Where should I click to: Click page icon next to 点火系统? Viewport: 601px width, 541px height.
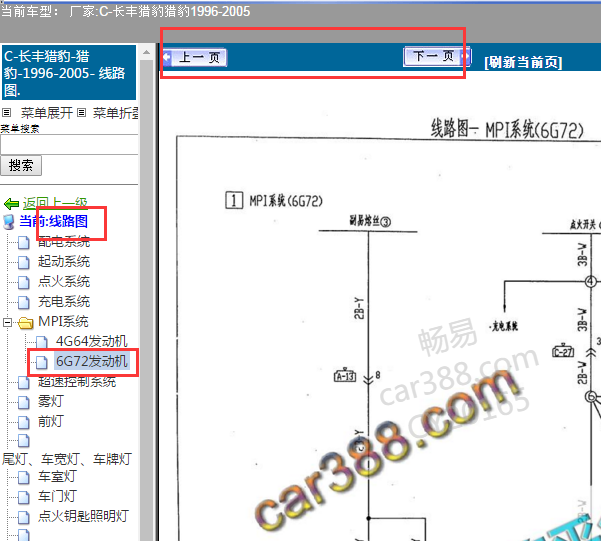click(x=24, y=283)
